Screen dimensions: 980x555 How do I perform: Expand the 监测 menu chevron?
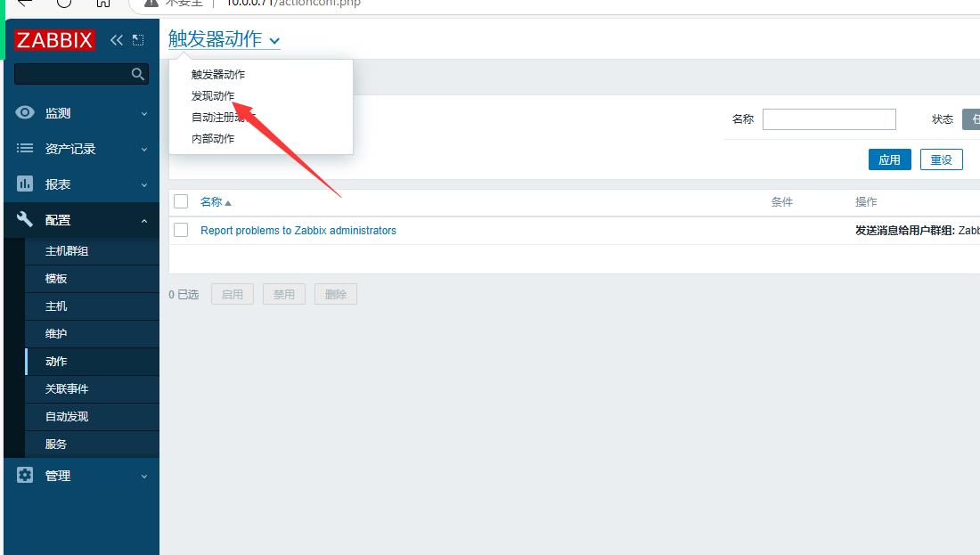(144, 114)
